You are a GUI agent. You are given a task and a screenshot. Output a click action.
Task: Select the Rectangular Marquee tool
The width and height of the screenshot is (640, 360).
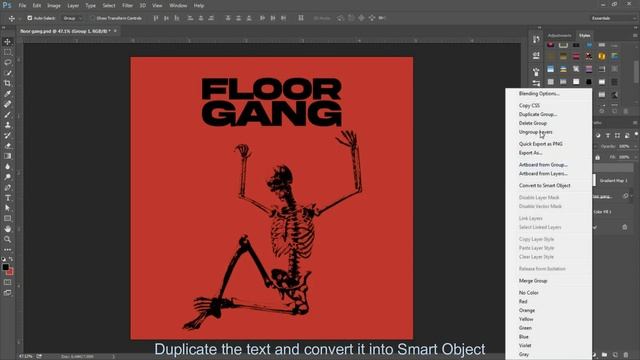click(x=7, y=52)
